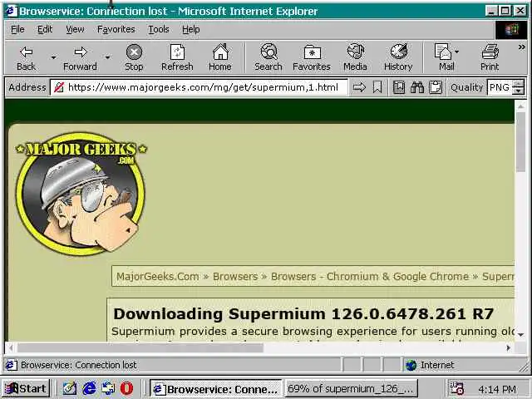
Task: Open the bookmarks book icon
Action: tap(399, 87)
